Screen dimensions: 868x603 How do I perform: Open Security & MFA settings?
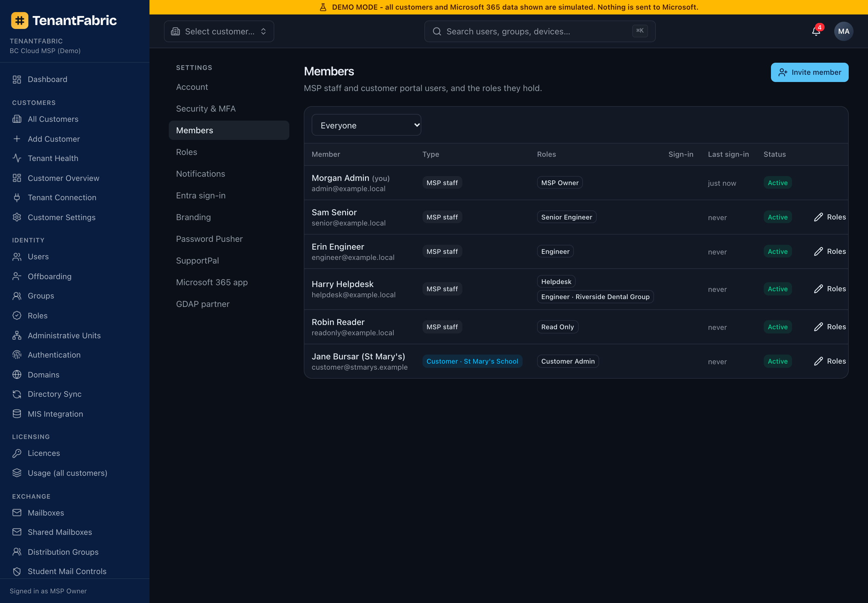(229, 109)
